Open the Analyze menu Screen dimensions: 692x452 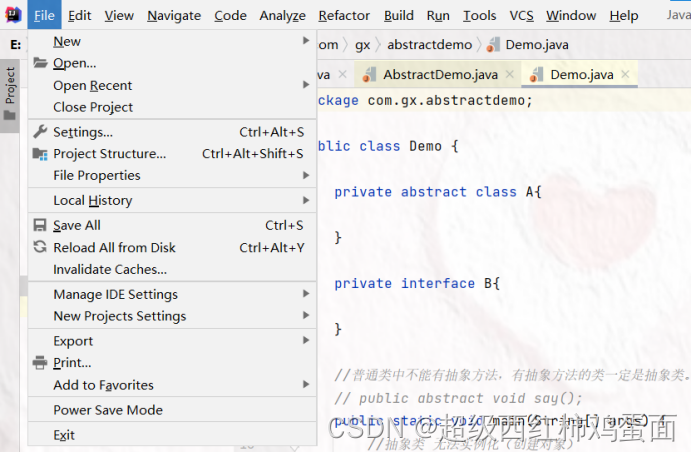coord(282,15)
